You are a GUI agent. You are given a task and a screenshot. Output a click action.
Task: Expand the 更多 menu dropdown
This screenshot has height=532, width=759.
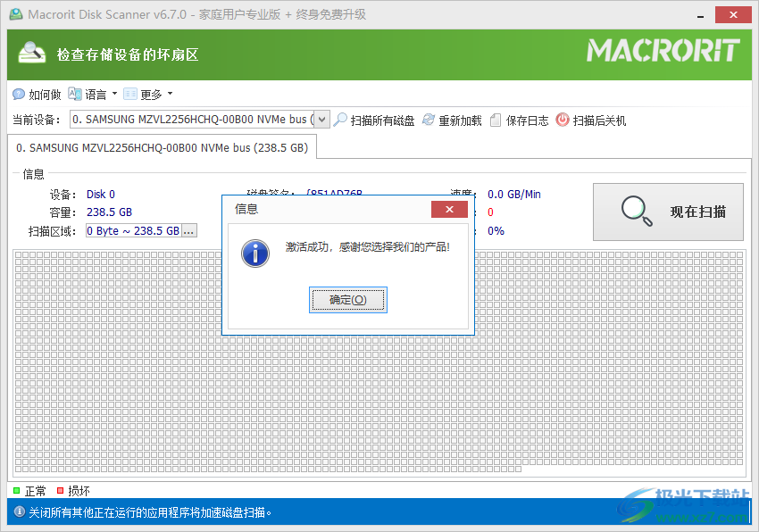coord(150,94)
